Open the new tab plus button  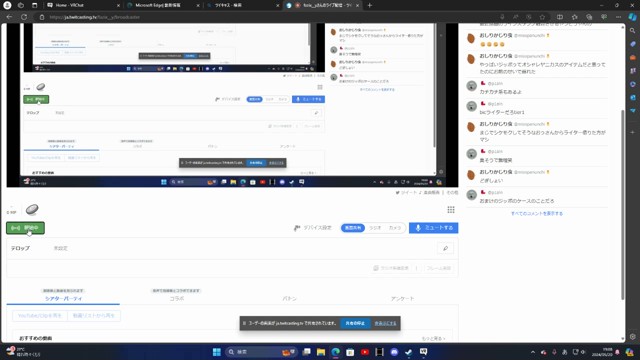click(369, 5)
